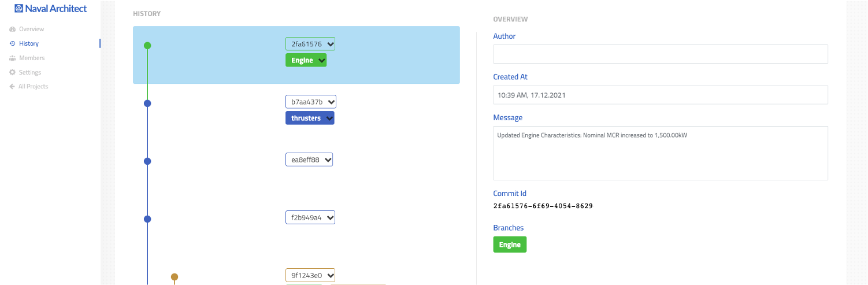Click the commit id 2fa61576-6f69-4054-8629
The width and height of the screenshot is (868, 285).
pyautogui.click(x=543, y=206)
